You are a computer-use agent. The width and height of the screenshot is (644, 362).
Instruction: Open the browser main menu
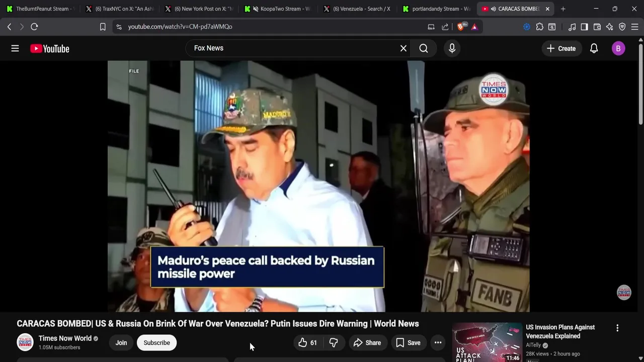635,27
